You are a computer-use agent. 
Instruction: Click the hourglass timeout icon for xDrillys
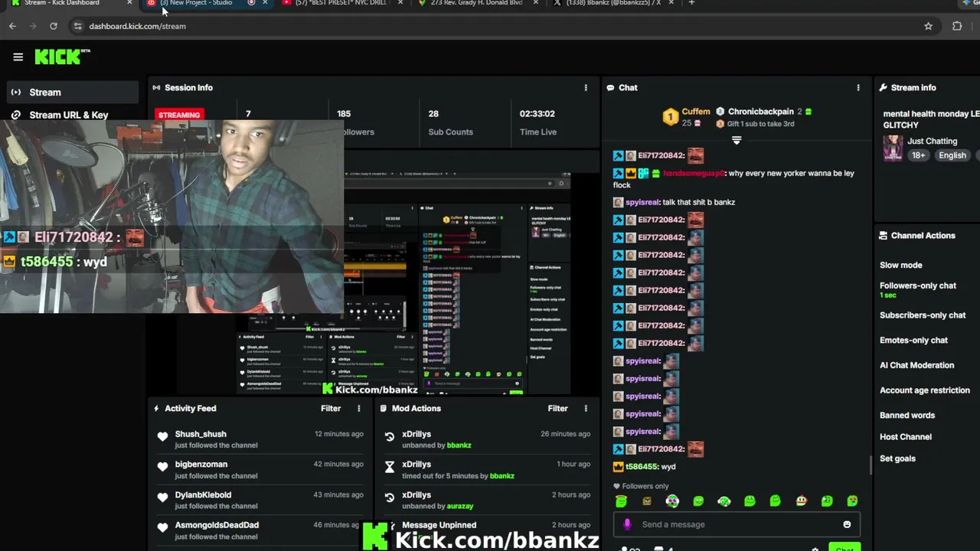tap(389, 467)
